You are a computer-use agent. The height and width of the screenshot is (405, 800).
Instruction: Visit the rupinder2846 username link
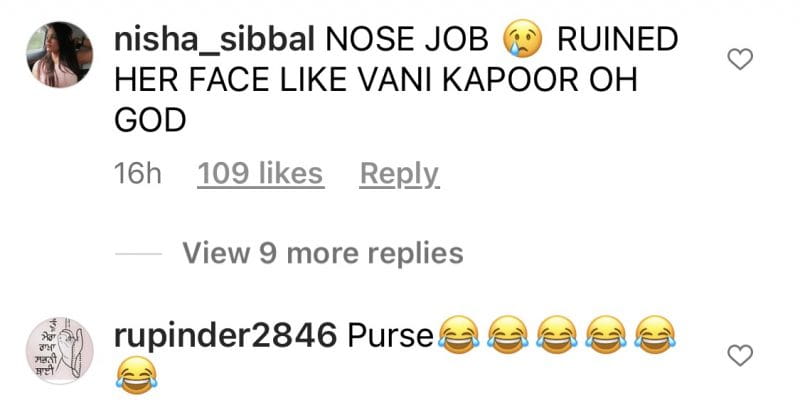(226, 336)
